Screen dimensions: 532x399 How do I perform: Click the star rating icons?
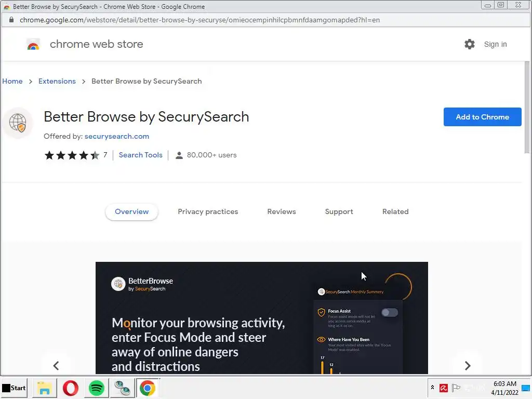click(x=72, y=155)
